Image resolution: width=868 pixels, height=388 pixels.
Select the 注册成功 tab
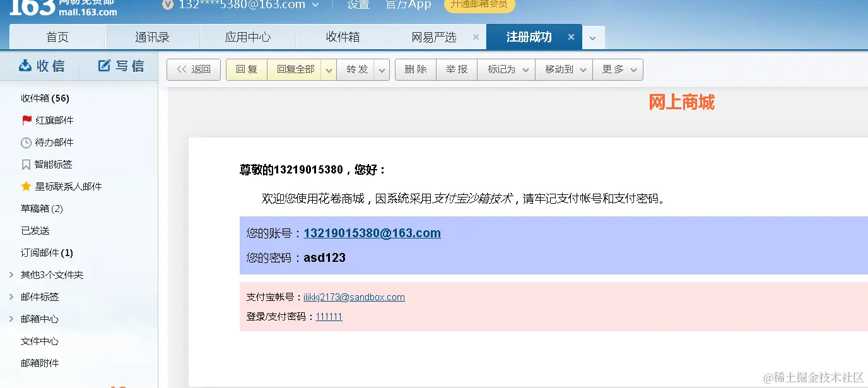tap(529, 37)
